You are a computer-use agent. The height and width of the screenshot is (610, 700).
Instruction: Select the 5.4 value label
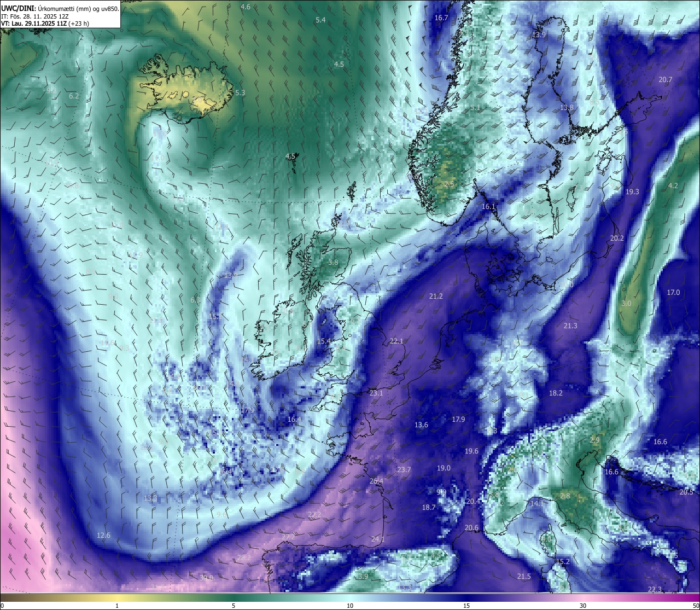tap(321, 20)
